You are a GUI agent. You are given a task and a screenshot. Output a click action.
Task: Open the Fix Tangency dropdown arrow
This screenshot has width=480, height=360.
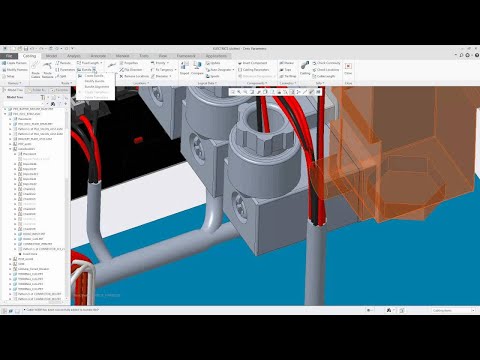pyautogui.click(x=175, y=70)
